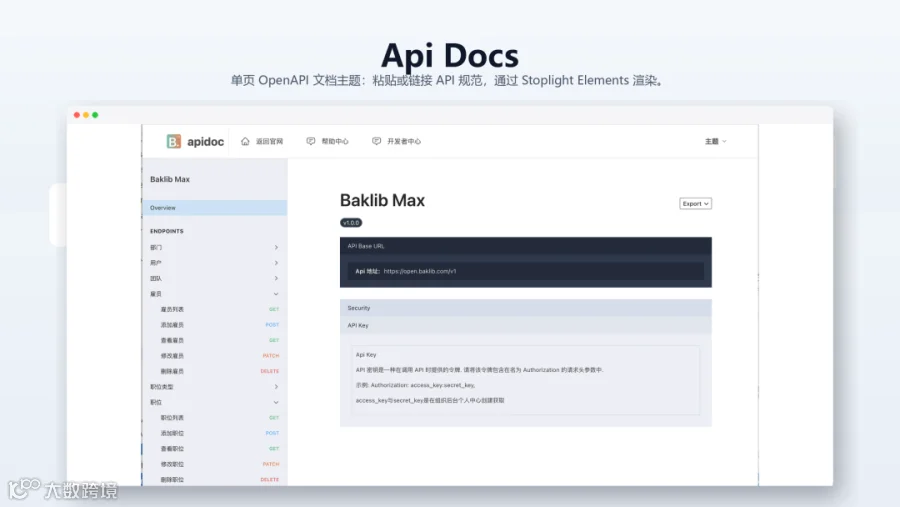Viewport: 900px width, 507px height.
Task: Open the 修改雇员 PATCH endpoint
Action: [x=215, y=356]
